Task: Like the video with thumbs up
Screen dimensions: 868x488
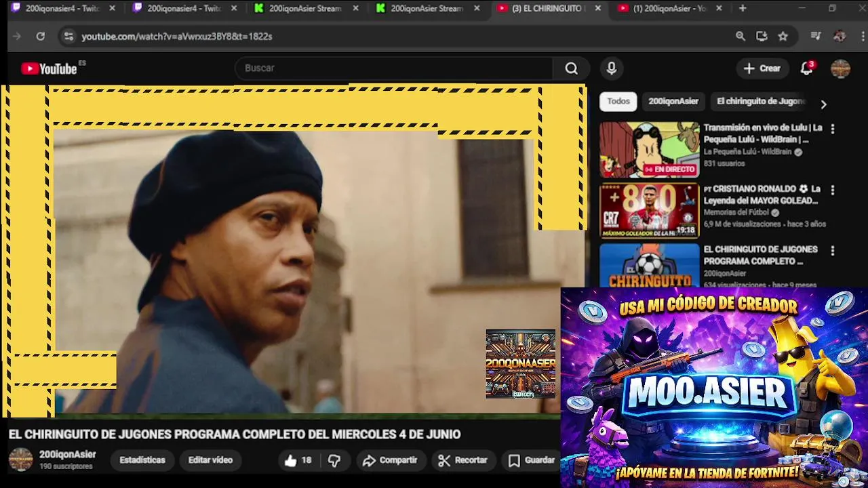Action: coord(298,460)
